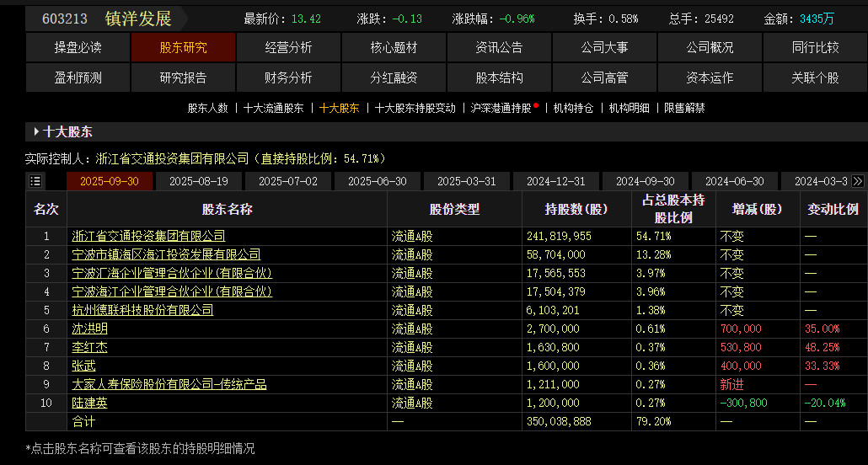This screenshot has height=465, width=868.
Task: Open details for shareholder 沈洪明
Action: click(89, 329)
